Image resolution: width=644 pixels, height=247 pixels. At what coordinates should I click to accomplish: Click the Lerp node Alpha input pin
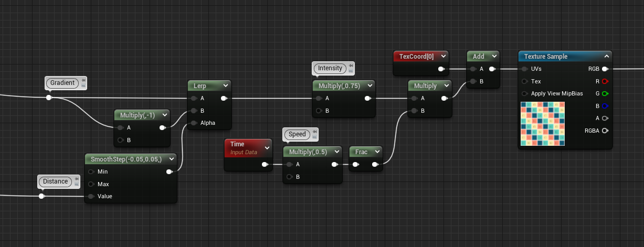point(194,123)
